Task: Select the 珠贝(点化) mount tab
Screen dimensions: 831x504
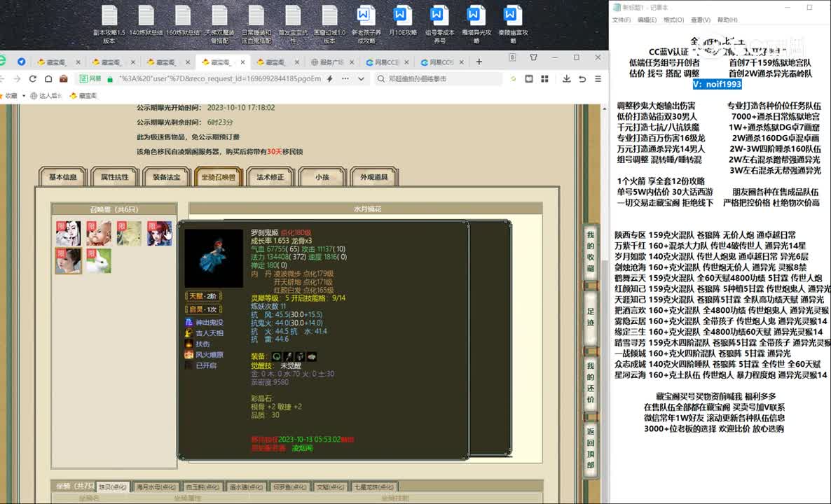Action: 113,486
